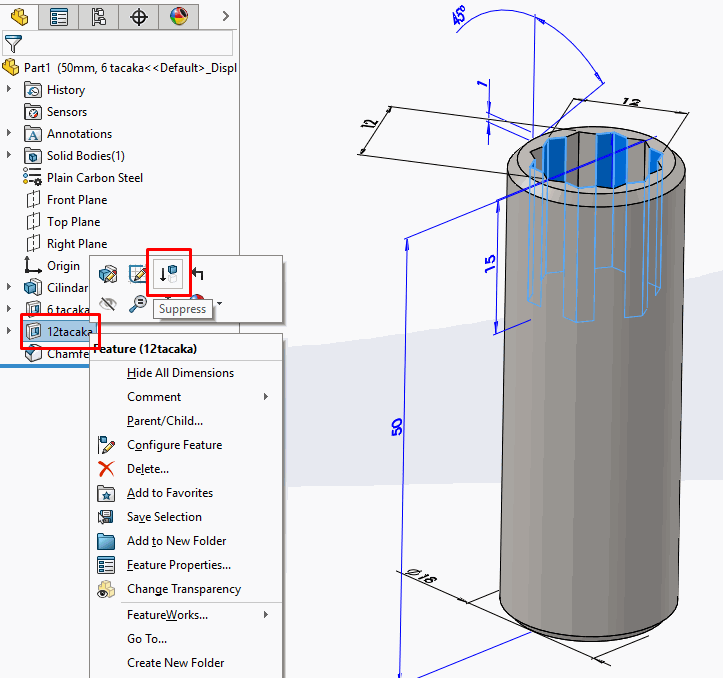This screenshot has height=678, width=723.
Task: Choose Delete... from context menu
Action: point(148,469)
